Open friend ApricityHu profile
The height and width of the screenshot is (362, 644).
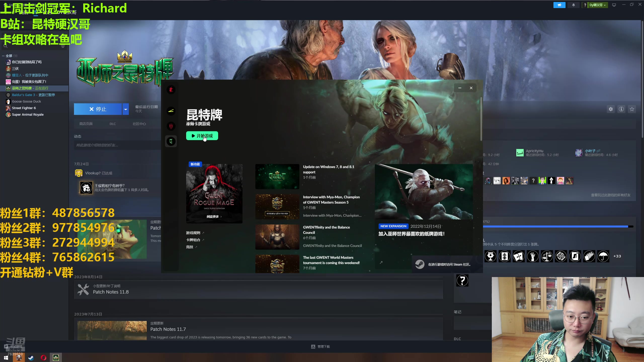point(537,153)
